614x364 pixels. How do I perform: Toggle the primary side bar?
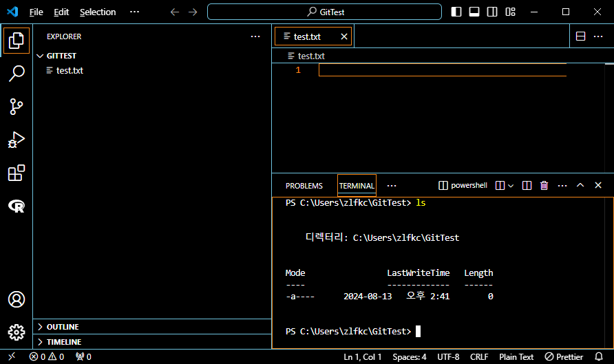click(456, 12)
